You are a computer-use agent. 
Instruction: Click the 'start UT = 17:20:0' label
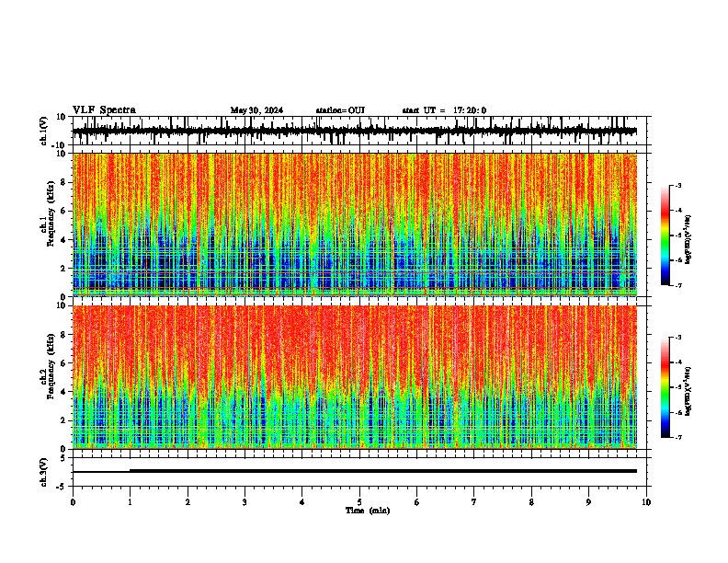[x=444, y=110]
